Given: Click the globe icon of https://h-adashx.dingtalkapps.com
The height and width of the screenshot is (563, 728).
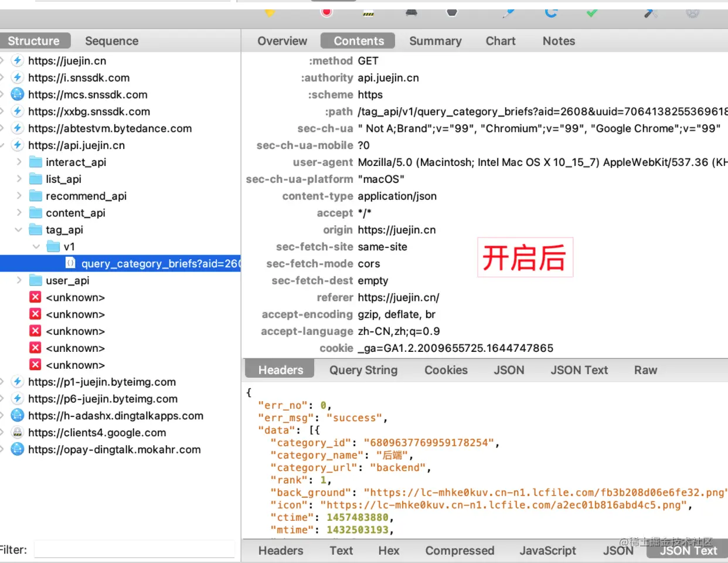Looking at the screenshot, I should click(x=18, y=416).
